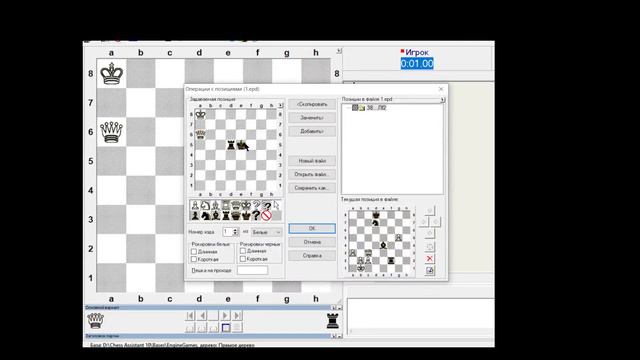Viewport: 640px width, 360px height.
Task: Select the white rook in piece palette
Action: [x=226, y=205]
